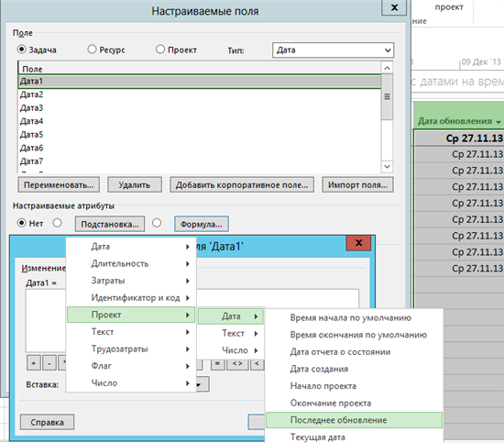
Task: Click the field list scroll-down arrow
Action: tap(387, 166)
